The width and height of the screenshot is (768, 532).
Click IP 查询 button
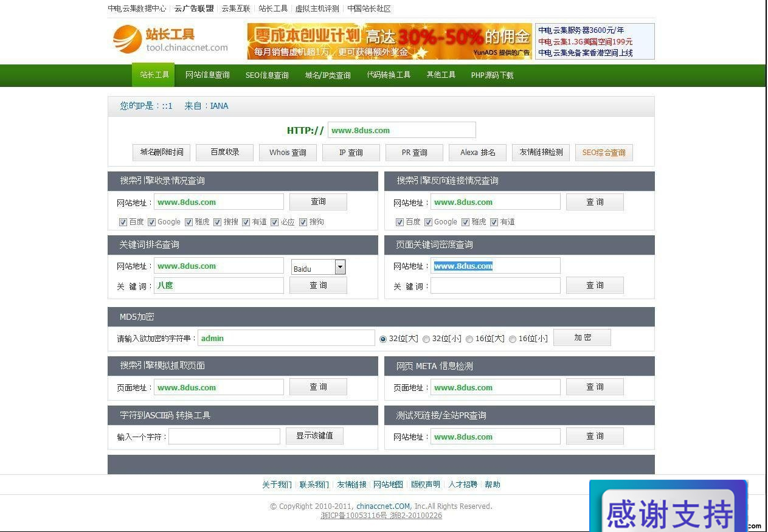pyautogui.click(x=351, y=153)
